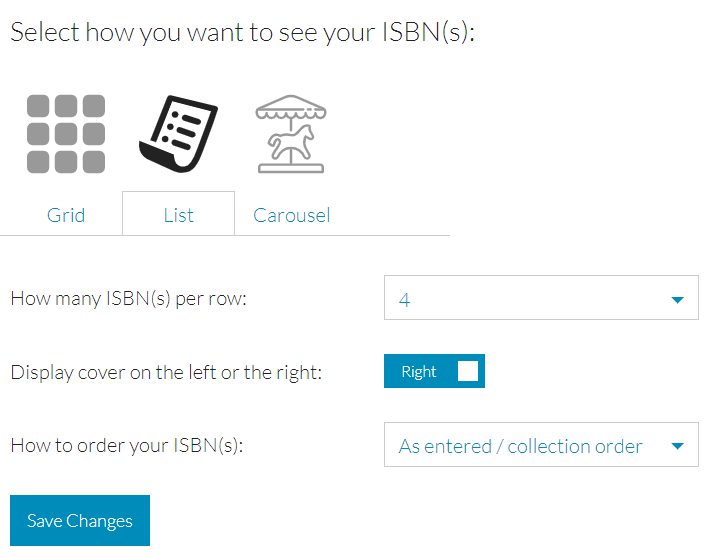Choose the List document icon
Screen dimensions: 709x556
(x=179, y=134)
